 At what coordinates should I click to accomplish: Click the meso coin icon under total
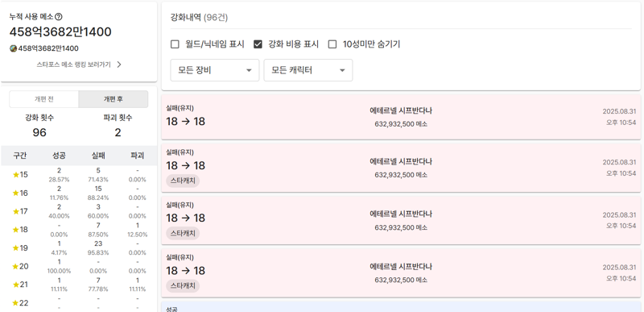point(13,48)
